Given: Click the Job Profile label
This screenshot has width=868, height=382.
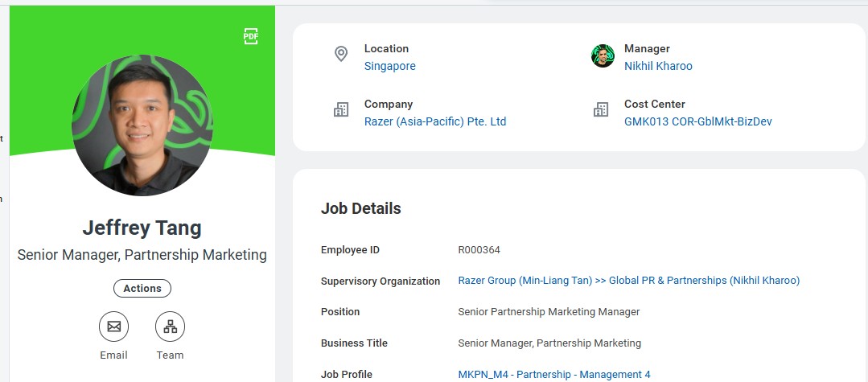Looking at the screenshot, I should click(x=347, y=375).
